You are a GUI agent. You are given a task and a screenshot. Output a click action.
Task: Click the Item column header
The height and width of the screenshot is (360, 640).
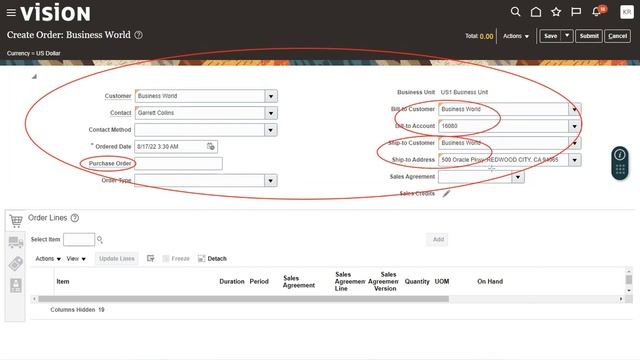point(63,281)
